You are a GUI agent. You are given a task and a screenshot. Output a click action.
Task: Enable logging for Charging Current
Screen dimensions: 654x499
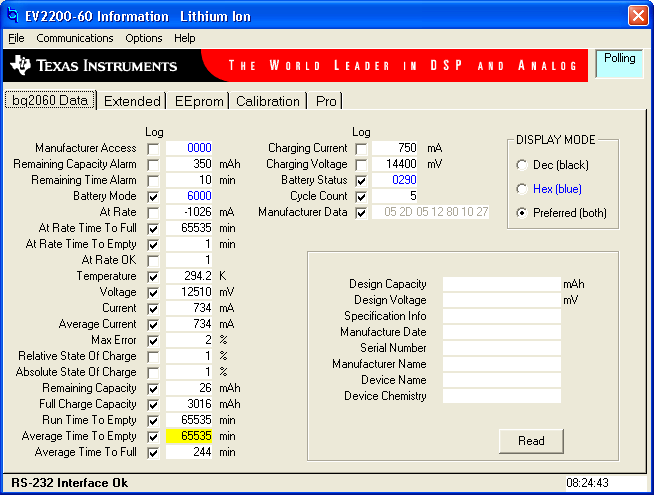(x=361, y=149)
